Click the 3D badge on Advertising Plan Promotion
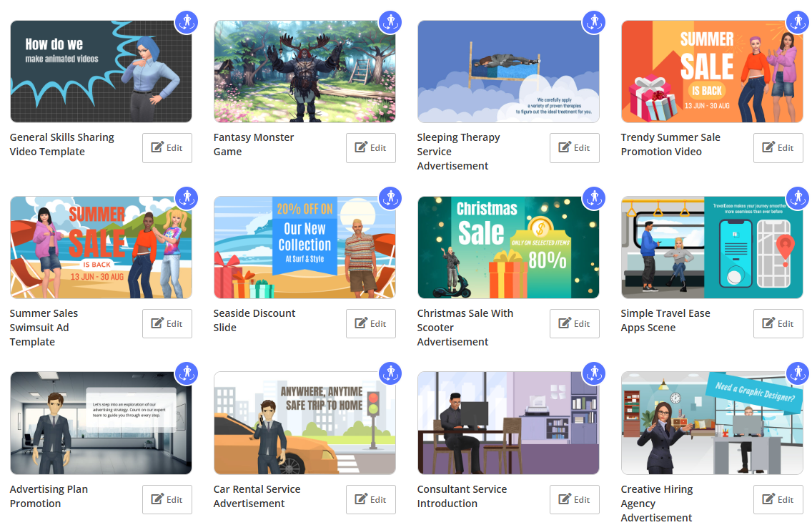Screen dimensions: 812x525 tap(186, 373)
